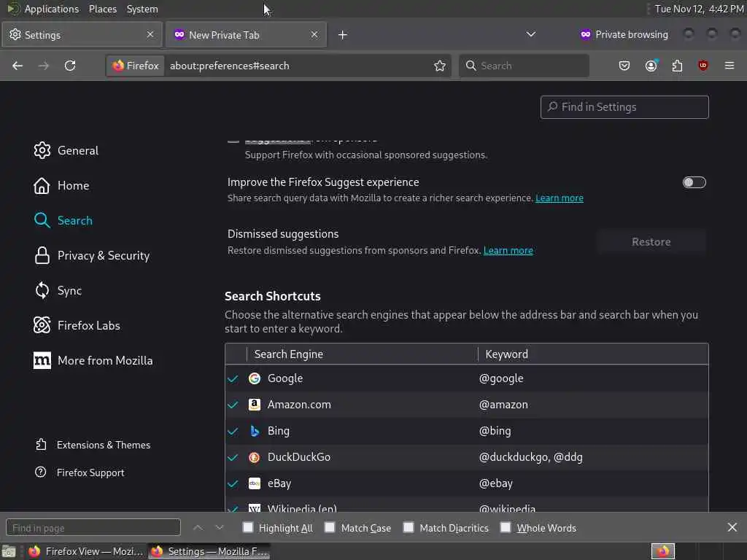Focus the Find in page field

[93, 528]
